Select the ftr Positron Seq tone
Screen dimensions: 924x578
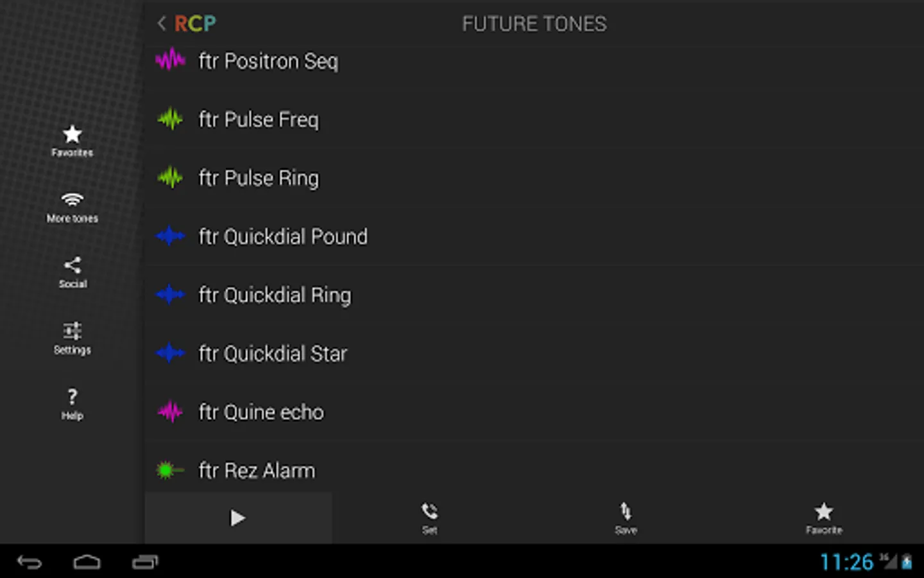pos(268,61)
